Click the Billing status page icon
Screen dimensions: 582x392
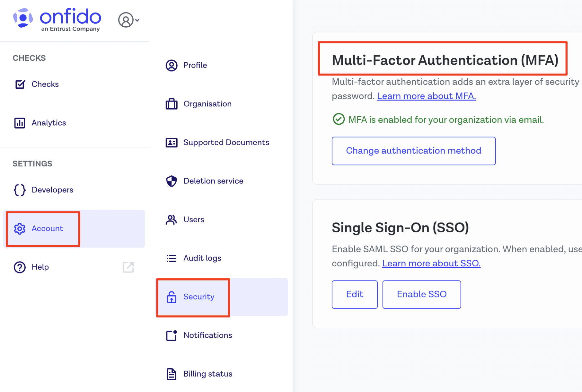click(172, 374)
